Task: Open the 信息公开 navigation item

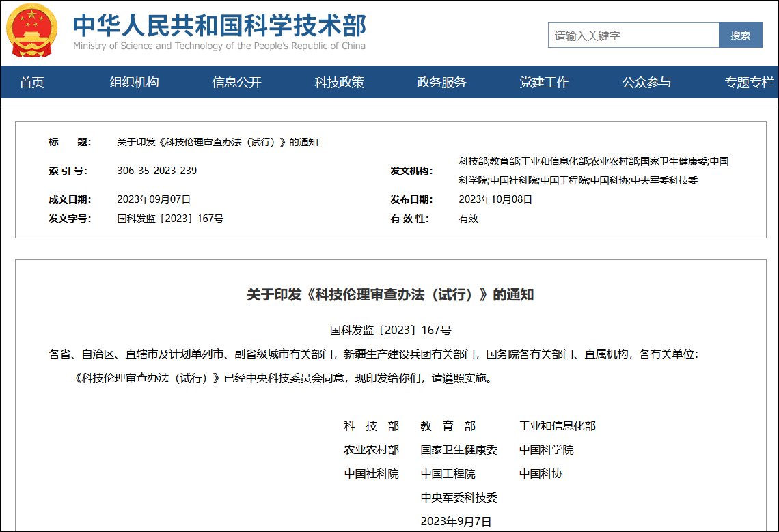Action: click(236, 83)
